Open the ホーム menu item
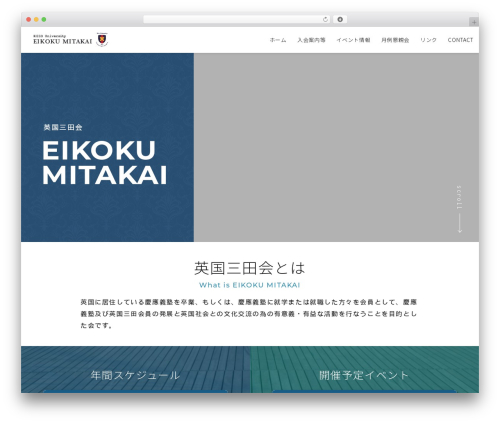The image size is (500, 423). click(x=278, y=40)
